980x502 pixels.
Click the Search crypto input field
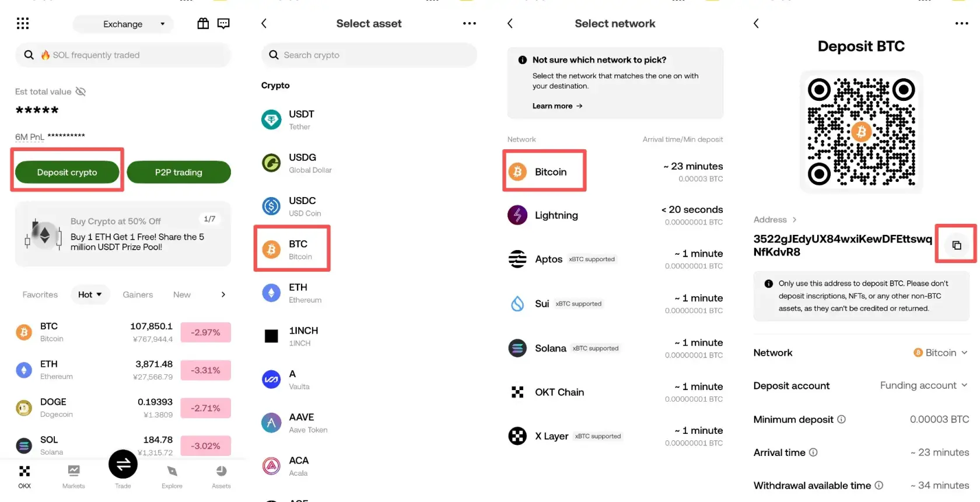pyautogui.click(x=369, y=55)
